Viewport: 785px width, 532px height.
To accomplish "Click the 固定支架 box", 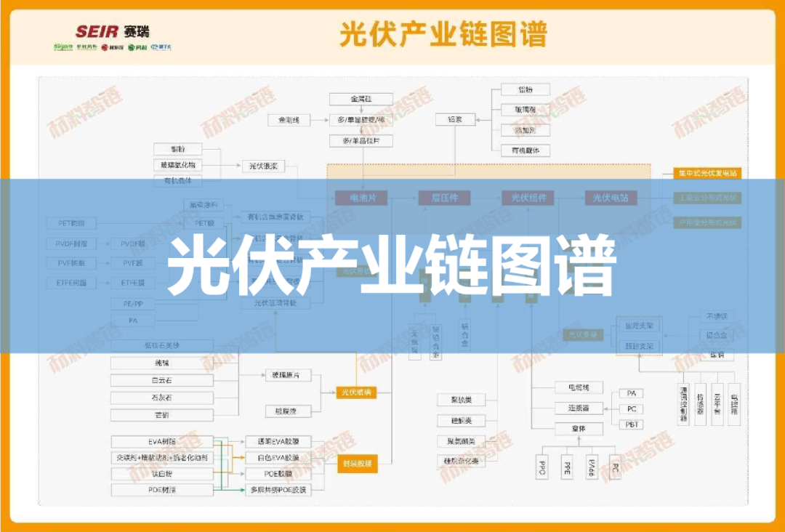I will pyautogui.click(x=640, y=326).
